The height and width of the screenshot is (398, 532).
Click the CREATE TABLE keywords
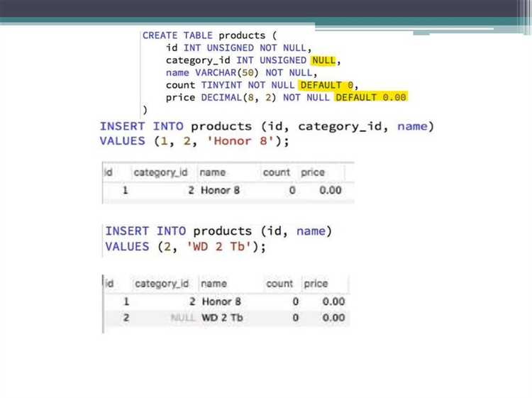tap(177, 35)
